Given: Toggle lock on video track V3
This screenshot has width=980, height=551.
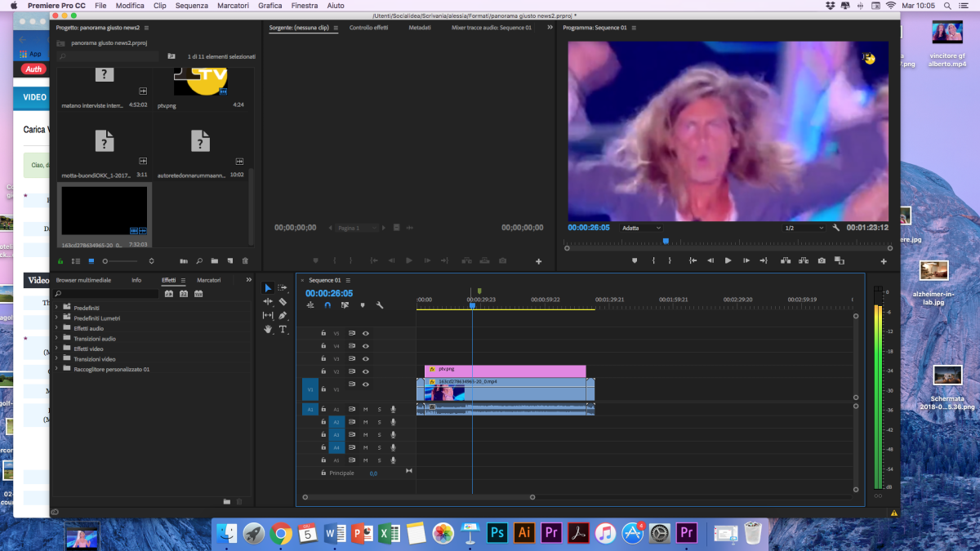Looking at the screenshot, I should click(x=323, y=358).
